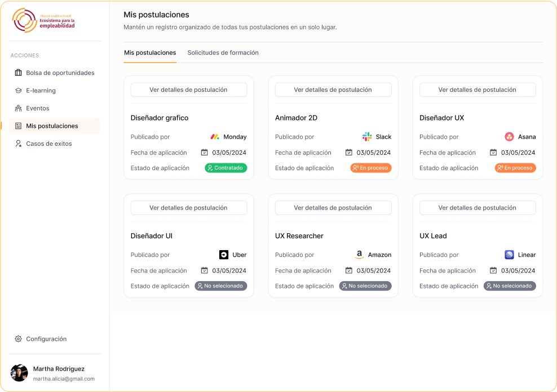
Task: Open the Configuración gear icon
Action: point(18,339)
